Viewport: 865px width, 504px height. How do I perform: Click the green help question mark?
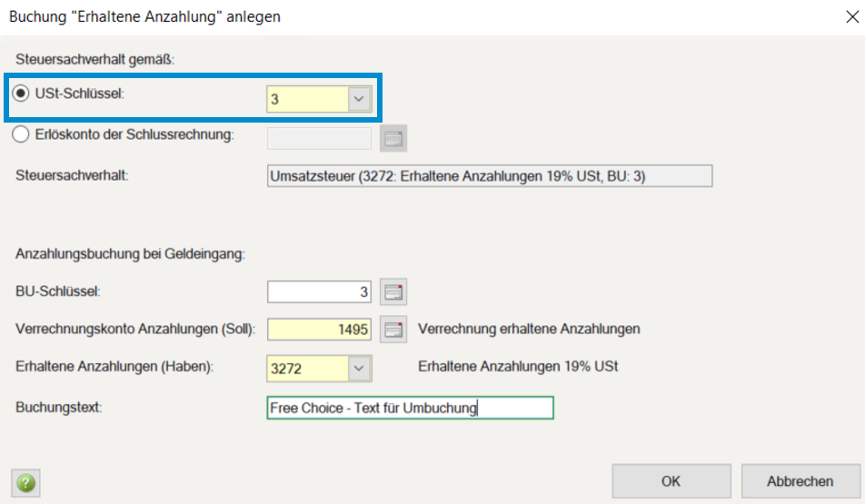tap(25, 483)
